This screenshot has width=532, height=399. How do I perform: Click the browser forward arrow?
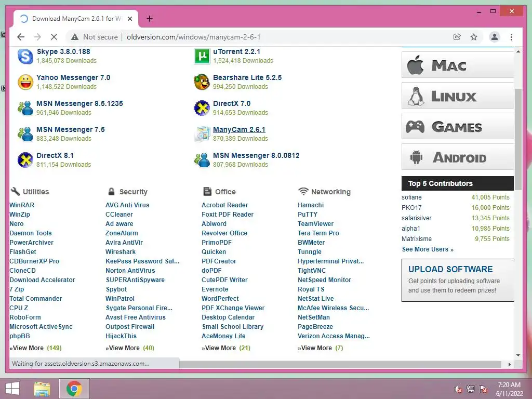[x=37, y=37]
